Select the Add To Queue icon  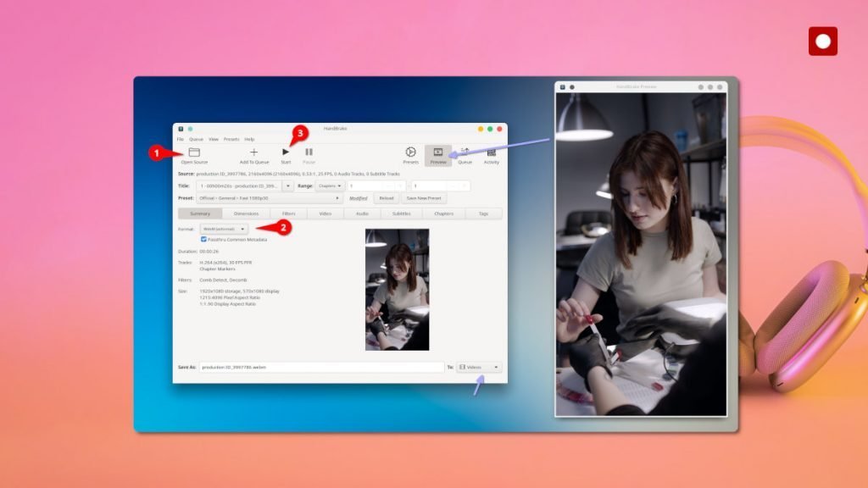pos(253,152)
